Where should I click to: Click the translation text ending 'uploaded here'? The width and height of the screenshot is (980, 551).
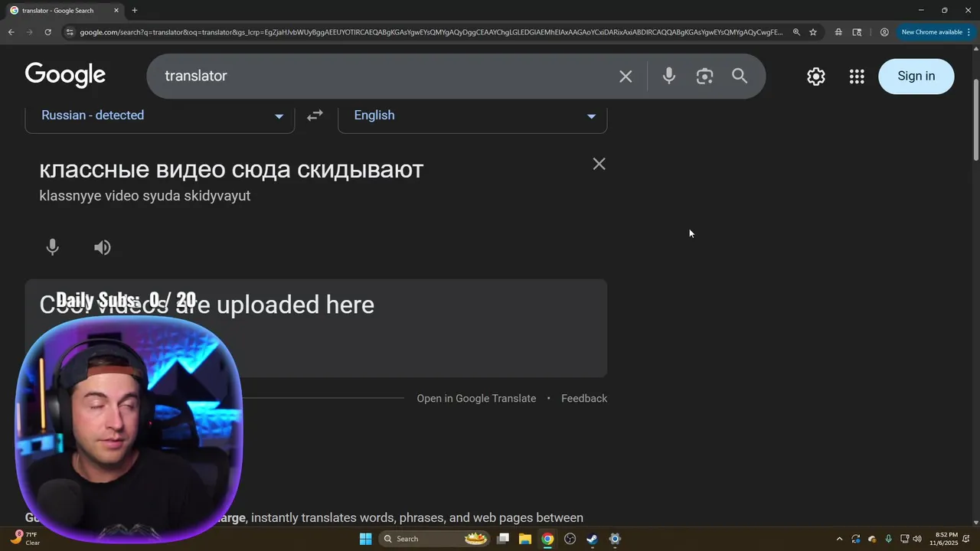(x=207, y=305)
